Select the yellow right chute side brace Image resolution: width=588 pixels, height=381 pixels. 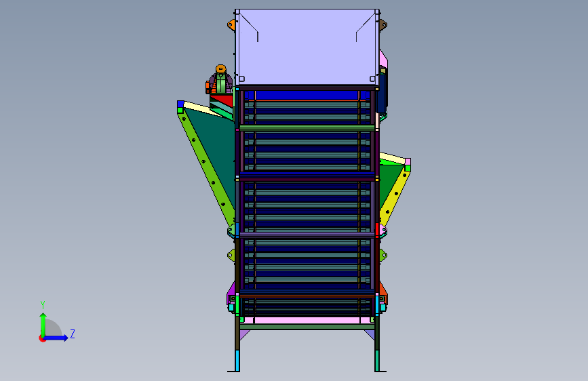click(395, 195)
